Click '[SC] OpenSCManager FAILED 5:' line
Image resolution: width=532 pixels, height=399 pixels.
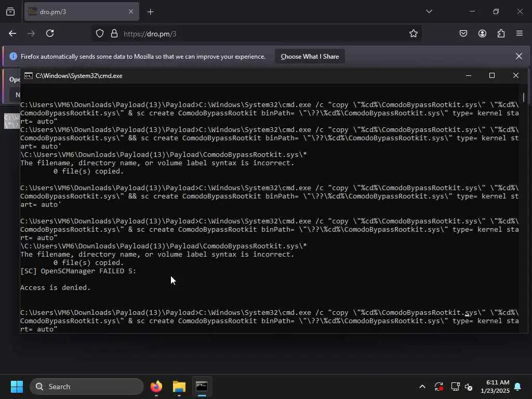pyautogui.click(x=78, y=271)
